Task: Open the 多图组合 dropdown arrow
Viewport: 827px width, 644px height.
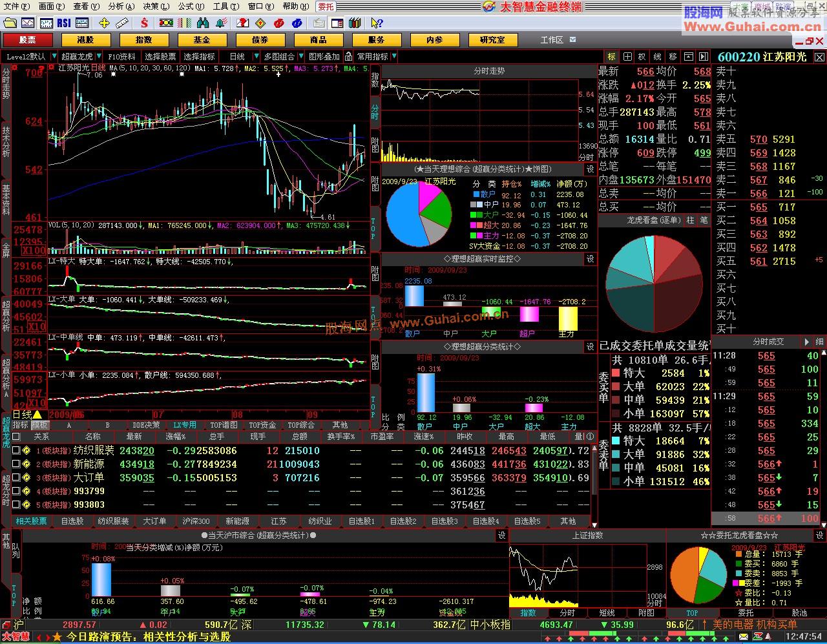Action: tap(300, 57)
